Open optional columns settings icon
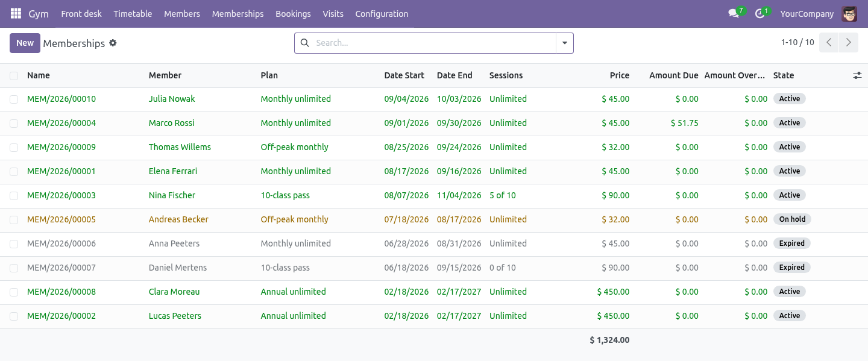The width and height of the screenshot is (868, 361). coord(857,75)
